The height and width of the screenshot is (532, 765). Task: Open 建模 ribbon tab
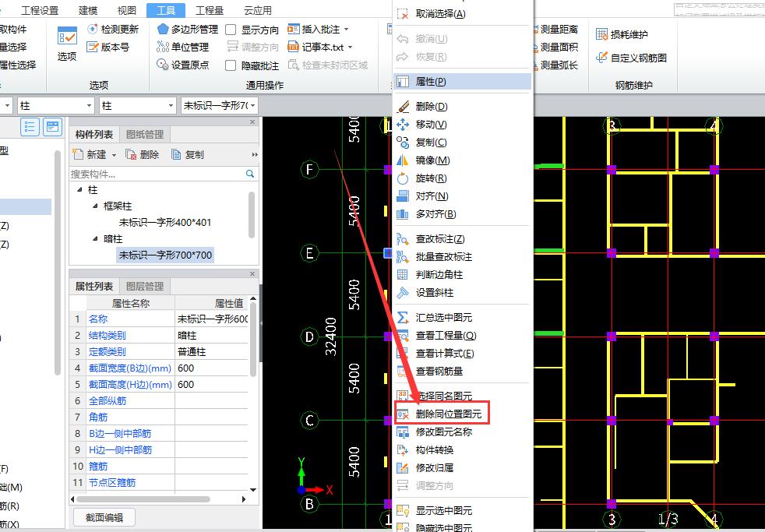coord(88,10)
